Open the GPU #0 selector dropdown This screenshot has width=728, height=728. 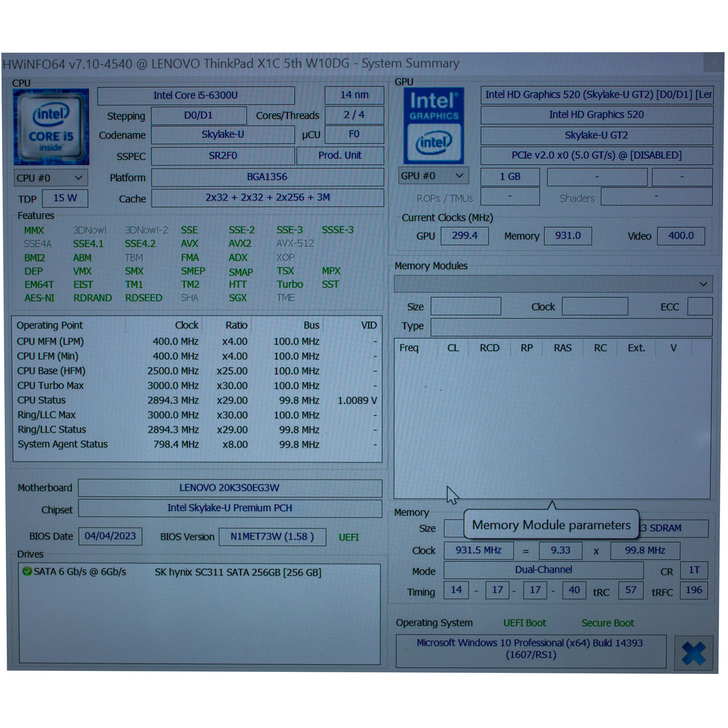[x=433, y=176]
